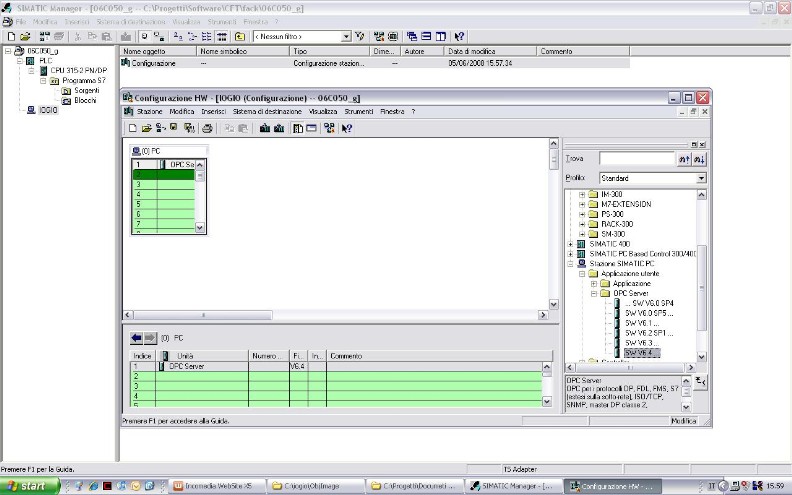Screen dimensions: 792x495
Task: Expand the Applicazione catalog folder
Action: 594,284
